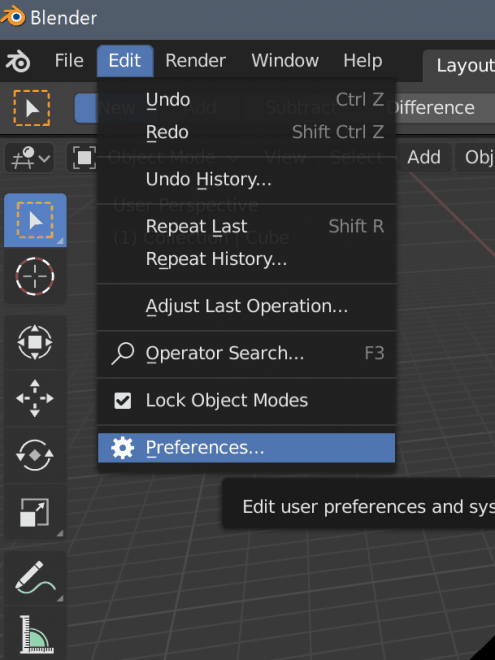Viewport: 495px width, 660px height.
Task: Click the Select Box tool in left toolbar
Action: [35, 220]
